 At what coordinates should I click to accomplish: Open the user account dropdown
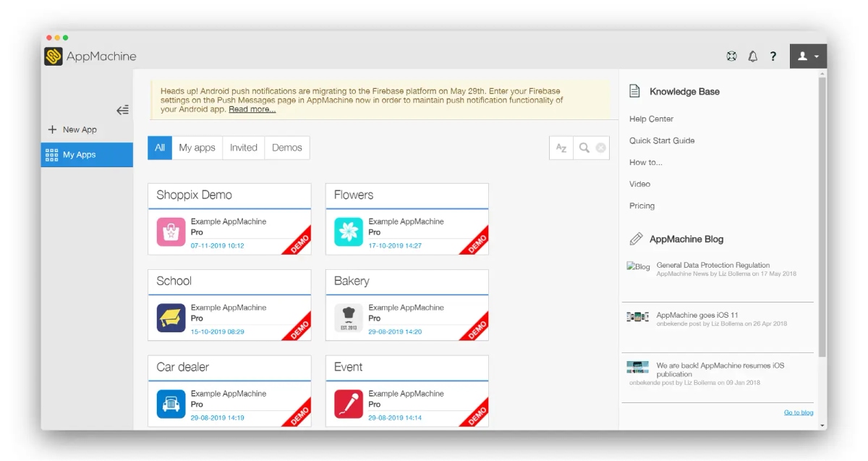tap(808, 56)
